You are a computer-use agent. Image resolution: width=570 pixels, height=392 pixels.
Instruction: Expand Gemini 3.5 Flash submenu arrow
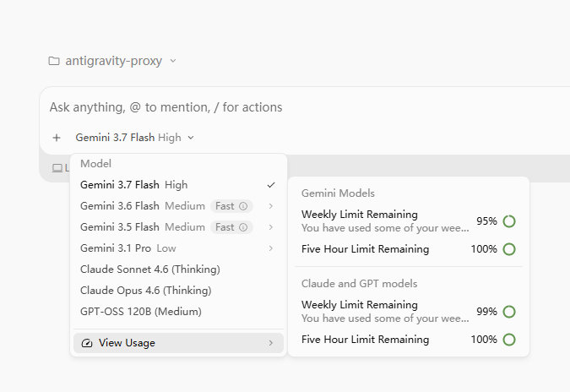pos(271,227)
